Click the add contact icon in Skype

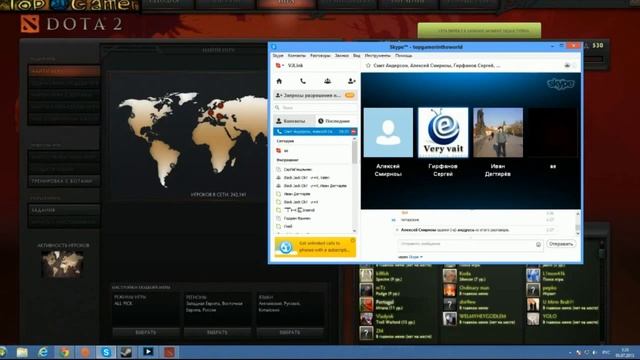(351, 81)
